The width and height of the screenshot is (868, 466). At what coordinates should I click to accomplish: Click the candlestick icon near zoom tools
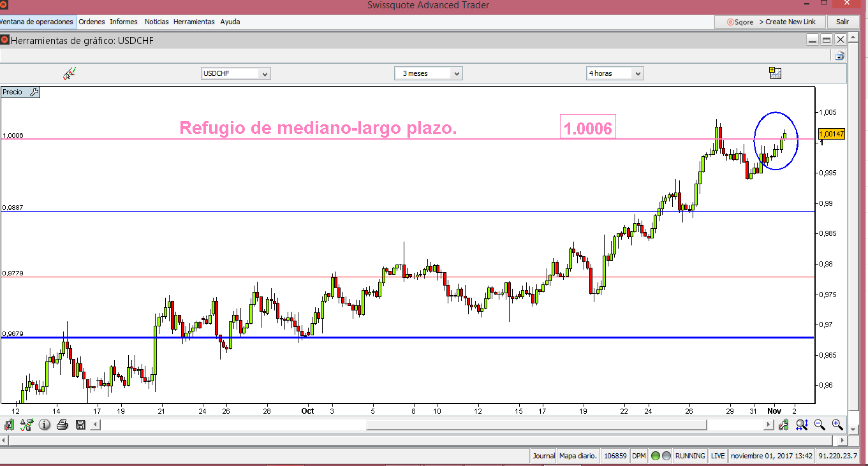click(783, 425)
